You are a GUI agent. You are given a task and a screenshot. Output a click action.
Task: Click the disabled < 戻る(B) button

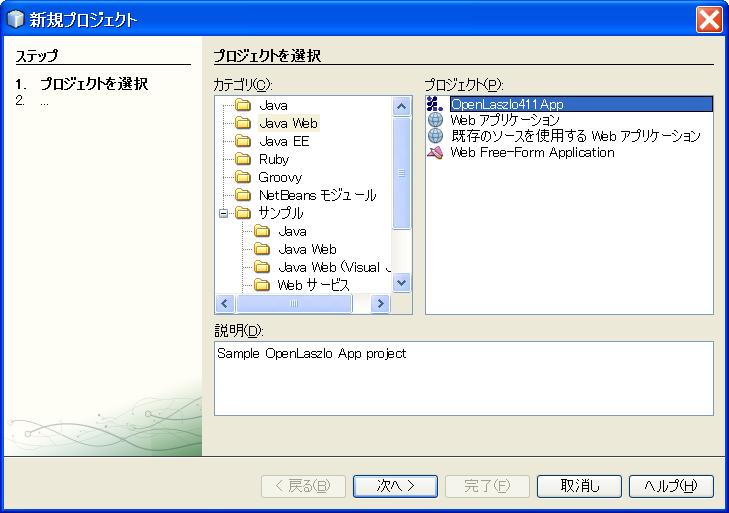point(303,486)
